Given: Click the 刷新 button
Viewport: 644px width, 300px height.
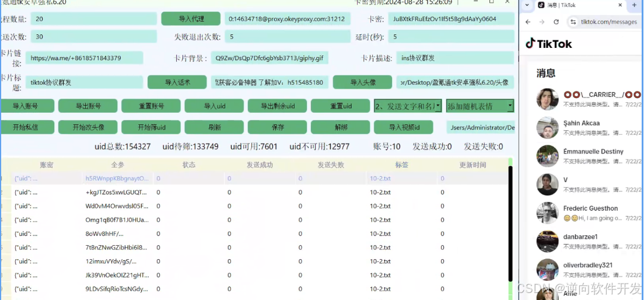Looking at the screenshot, I should click(x=214, y=127).
